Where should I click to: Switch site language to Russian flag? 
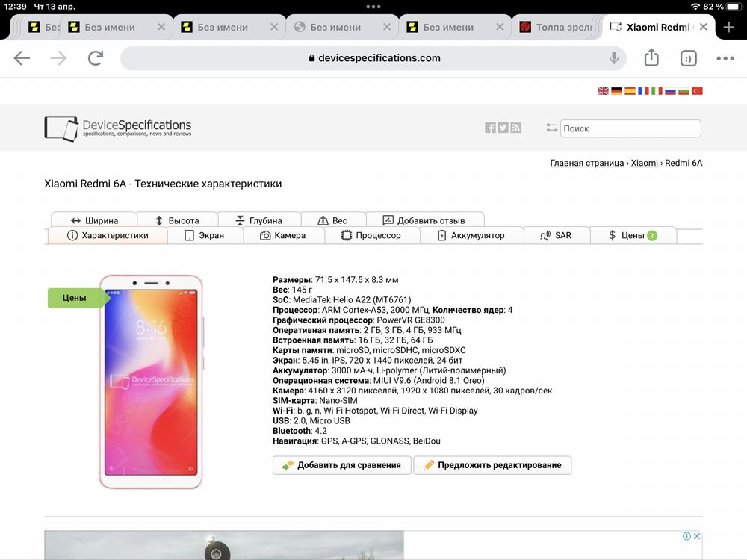670,91
